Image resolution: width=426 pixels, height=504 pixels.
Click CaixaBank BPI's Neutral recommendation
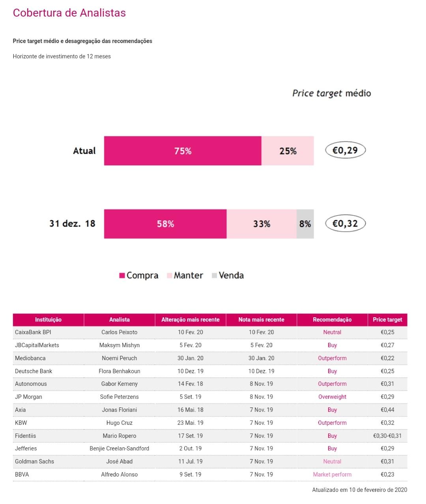click(x=332, y=332)
